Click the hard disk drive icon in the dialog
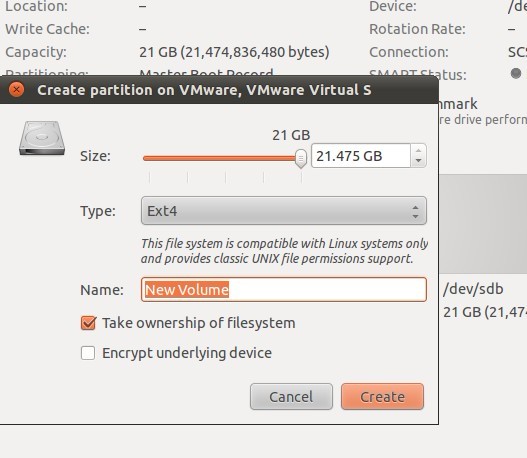The width and height of the screenshot is (527, 458). pos(42,138)
